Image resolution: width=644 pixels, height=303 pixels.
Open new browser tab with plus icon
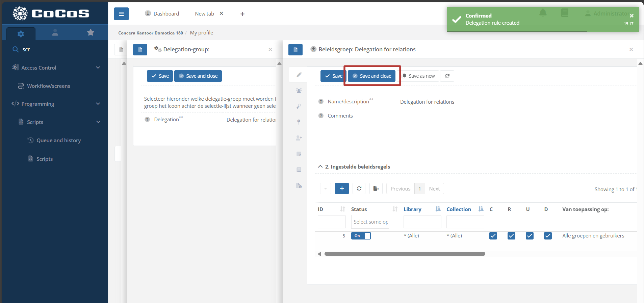[242, 14]
